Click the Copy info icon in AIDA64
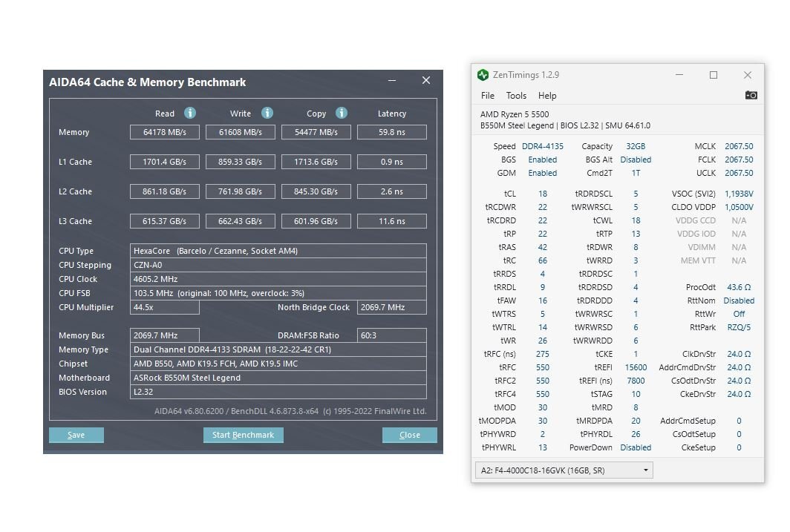The image size is (790, 532). (x=342, y=113)
